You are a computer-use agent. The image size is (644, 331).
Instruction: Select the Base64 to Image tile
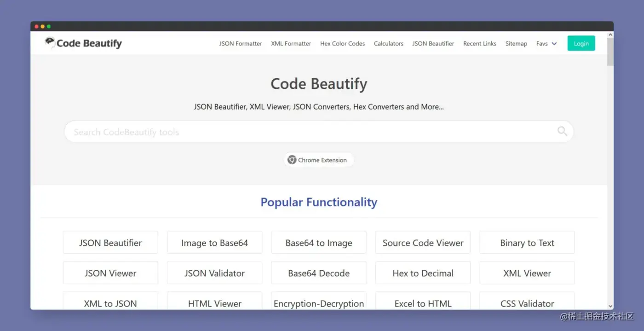pyautogui.click(x=319, y=243)
